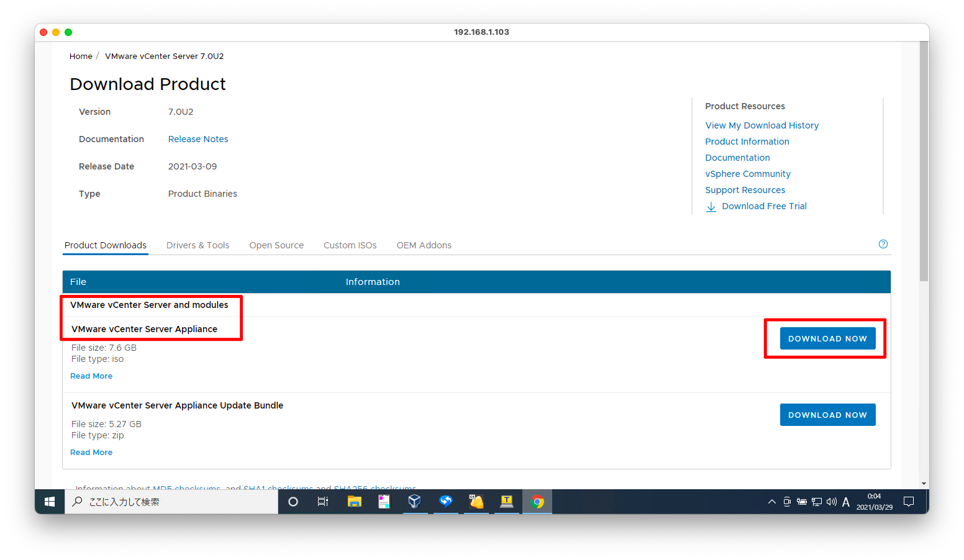The width and height of the screenshot is (964, 560).
Task: Open the notepad-style app icon in taskbar
Action: coord(384,502)
